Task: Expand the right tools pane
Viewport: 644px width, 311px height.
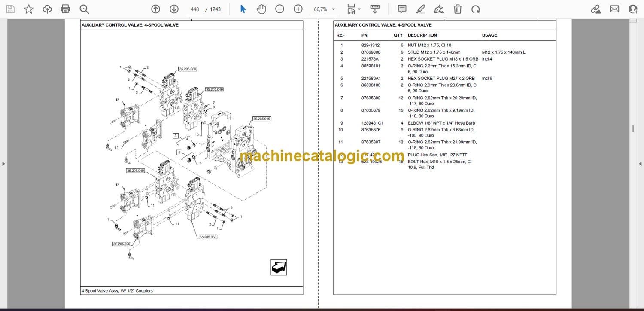Action: coord(641,164)
